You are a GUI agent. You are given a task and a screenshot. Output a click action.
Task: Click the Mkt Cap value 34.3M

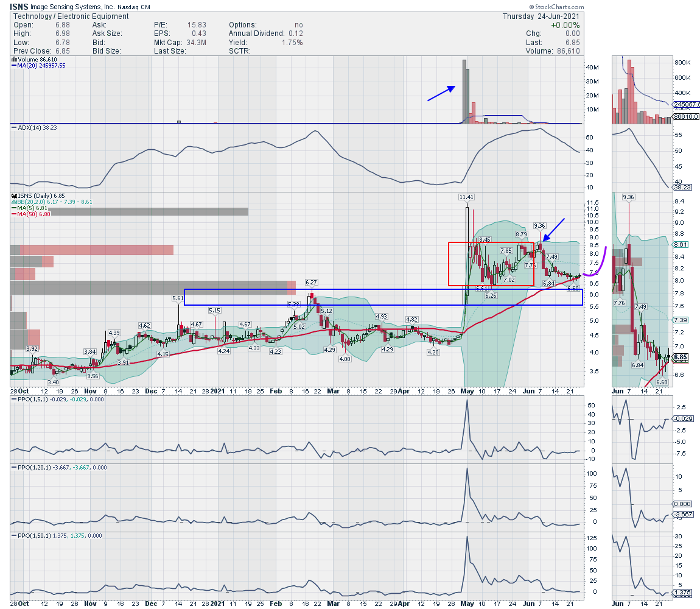196,43
